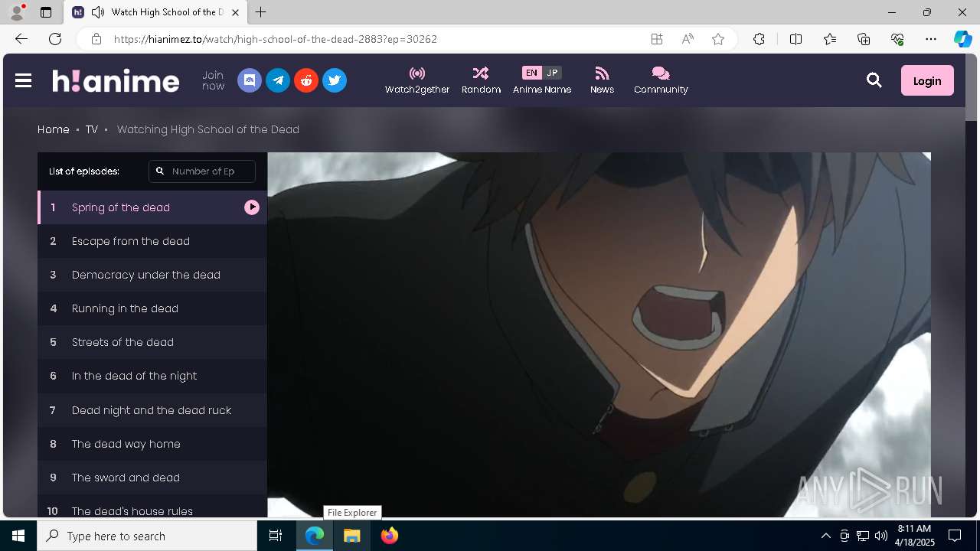
Task: Mute the tab audio speaker icon
Action: (x=98, y=12)
